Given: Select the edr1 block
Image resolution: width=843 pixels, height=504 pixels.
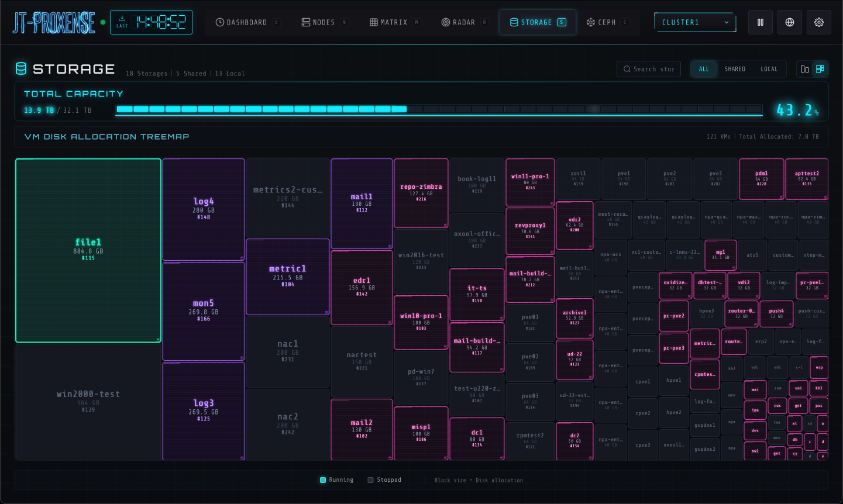Looking at the screenshot, I should (x=362, y=287).
